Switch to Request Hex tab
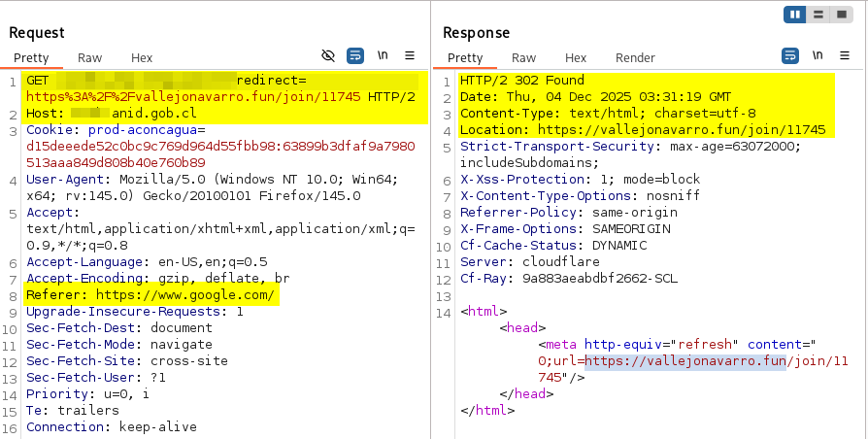Image resolution: width=868 pixels, height=439 pixels. click(x=142, y=57)
